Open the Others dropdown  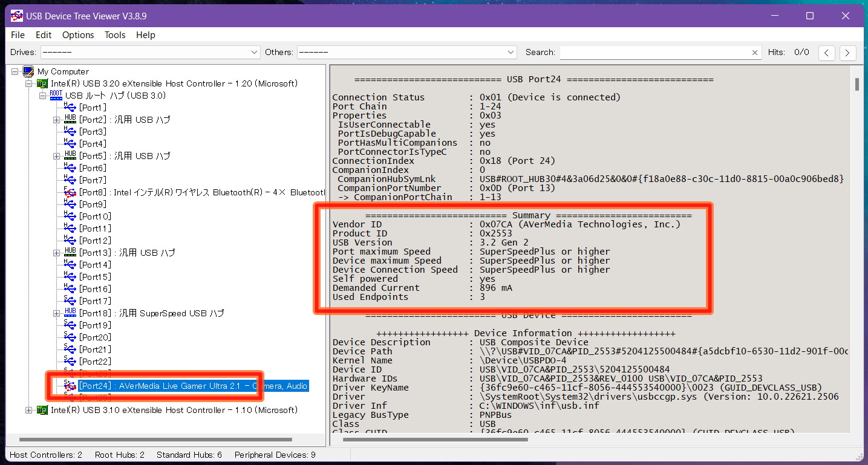pos(406,53)
